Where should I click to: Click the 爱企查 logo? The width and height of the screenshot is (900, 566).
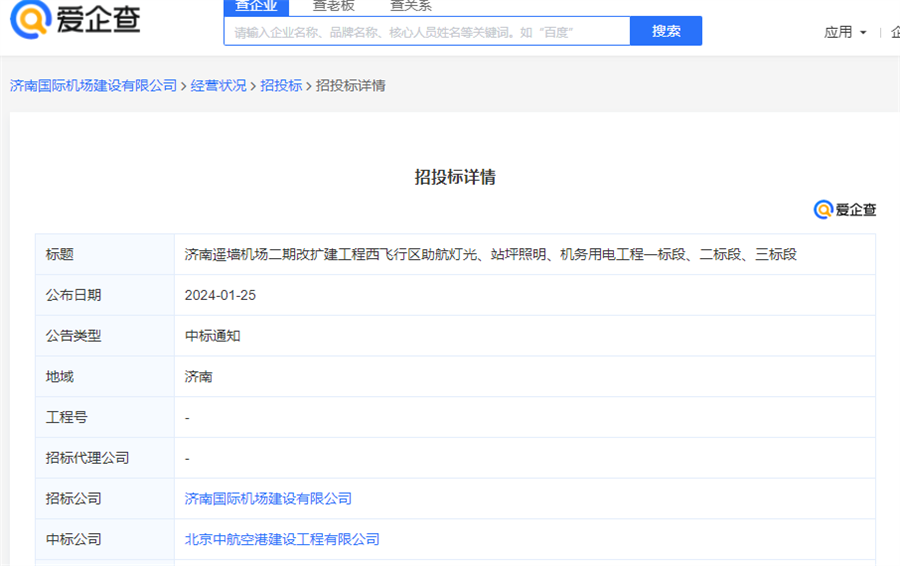pos(76,20)
